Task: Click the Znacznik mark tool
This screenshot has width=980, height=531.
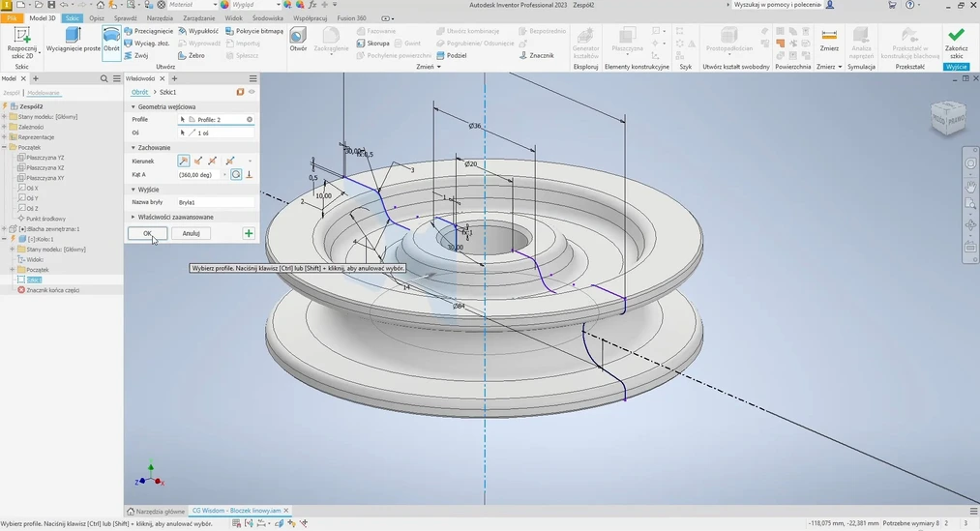Action: 537,55
